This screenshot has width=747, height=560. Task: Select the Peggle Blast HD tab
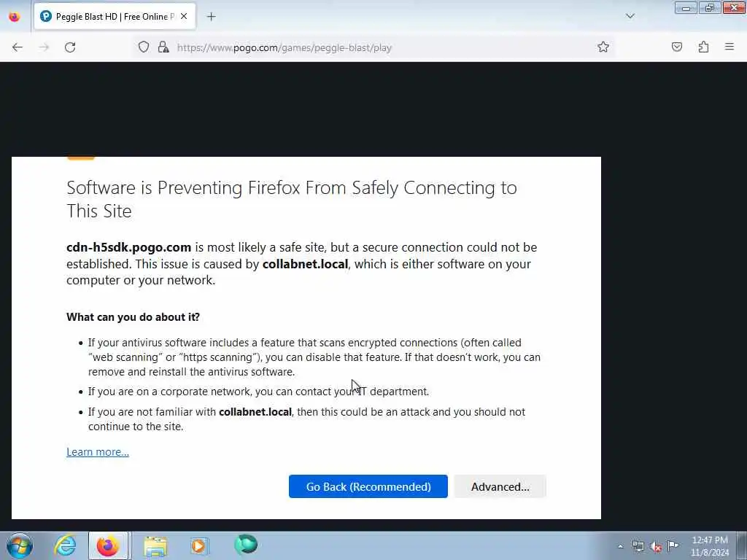[x=115, y=17]
